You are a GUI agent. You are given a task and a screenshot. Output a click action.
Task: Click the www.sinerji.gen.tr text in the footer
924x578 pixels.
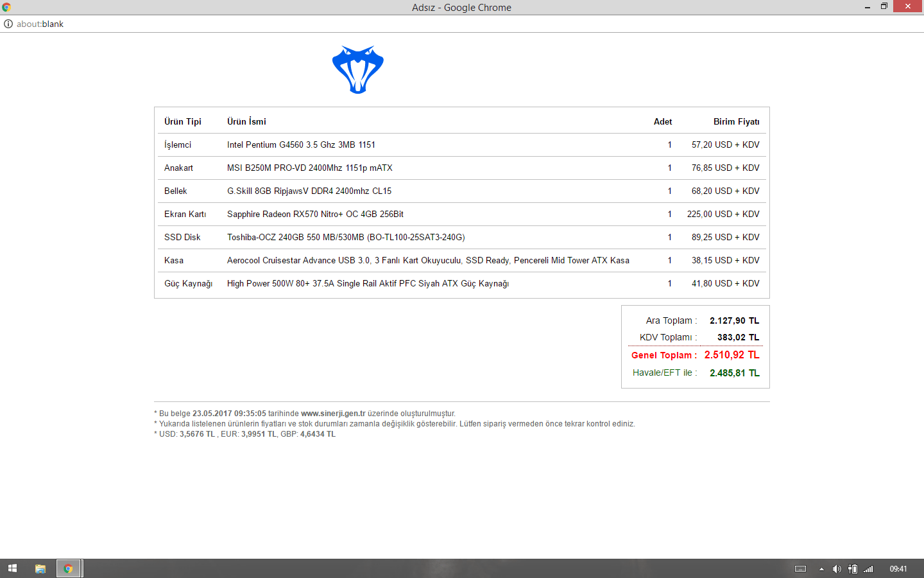(x=333, y=414)
